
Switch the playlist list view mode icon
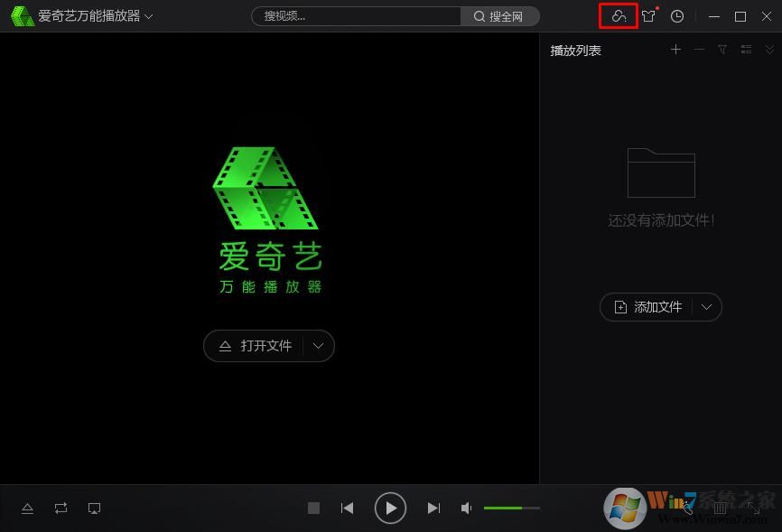click(x=746, y=50)
